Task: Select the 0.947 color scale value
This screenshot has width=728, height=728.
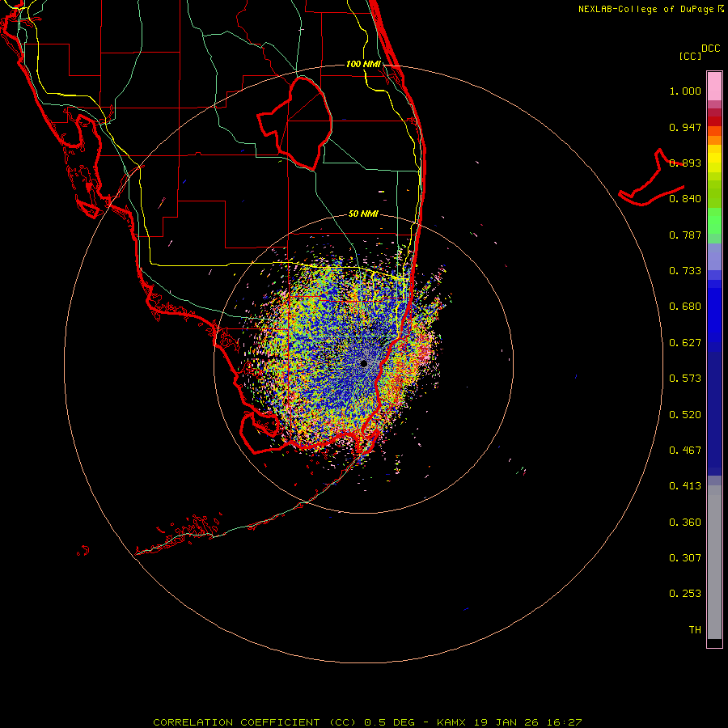Action: pos(685,127)
